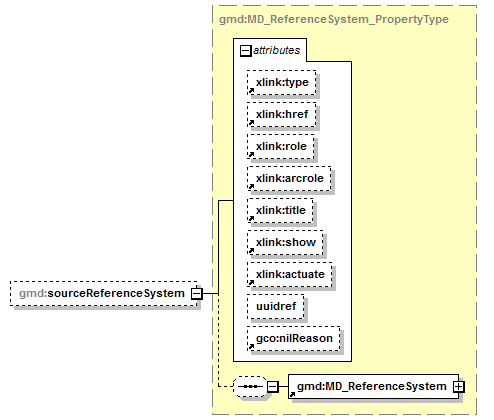Screen dimensions: 494x420
Task: Click the gmd:MD_ReferenceSystem element box
Action: [373, 387]
